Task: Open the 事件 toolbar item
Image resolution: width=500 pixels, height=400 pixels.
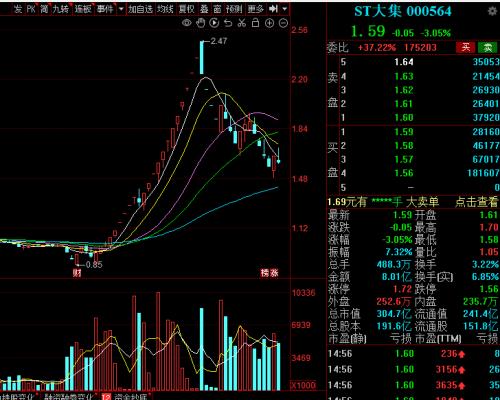Action: point(105,9)
